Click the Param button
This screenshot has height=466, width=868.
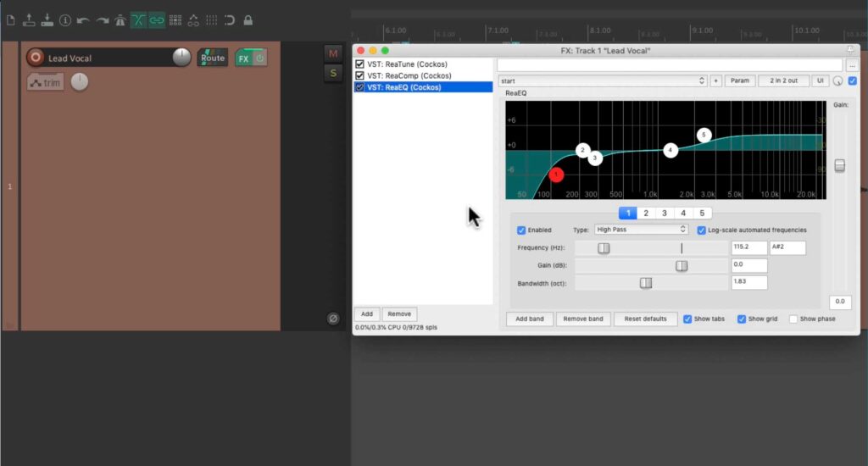coord(739,80)
